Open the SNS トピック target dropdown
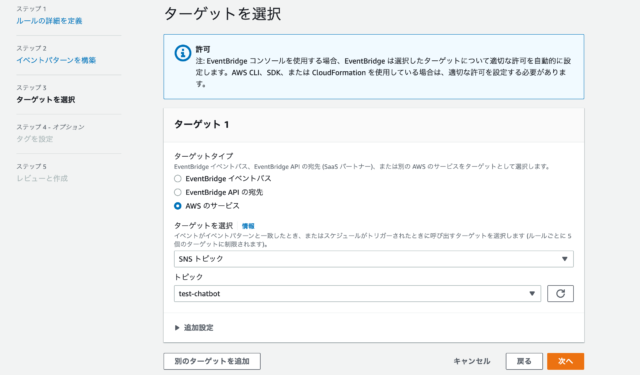 (373, 259)
